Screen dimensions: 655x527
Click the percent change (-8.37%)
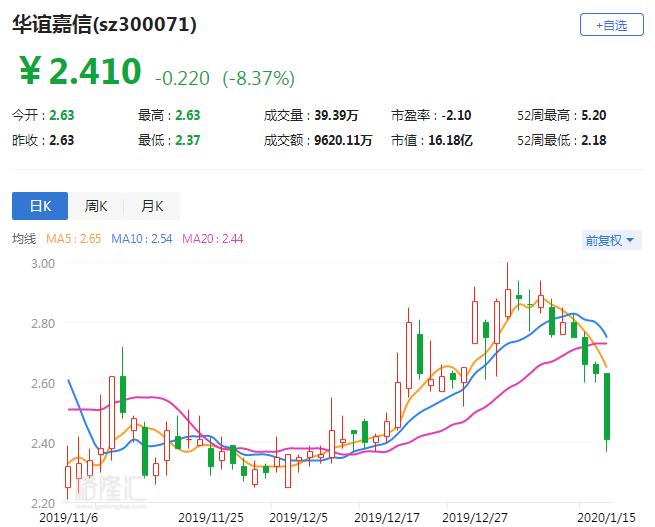[x=259, y=79]
